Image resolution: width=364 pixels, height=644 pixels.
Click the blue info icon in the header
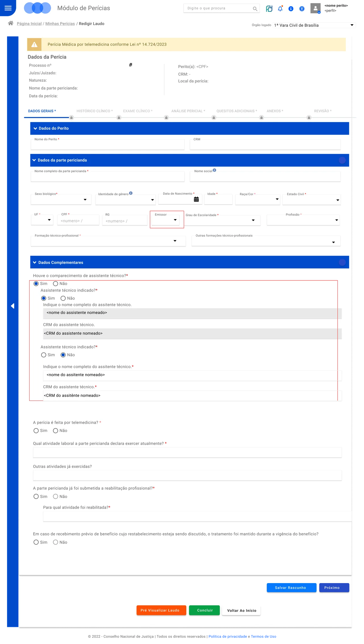pos(291,9)
